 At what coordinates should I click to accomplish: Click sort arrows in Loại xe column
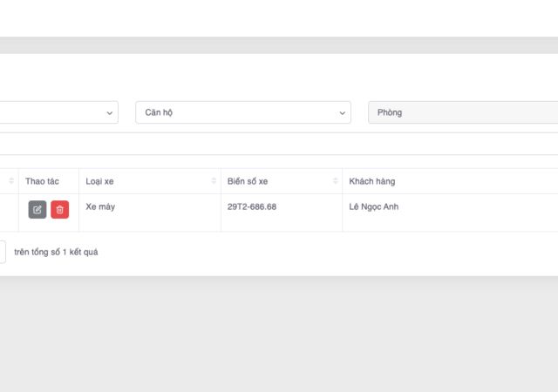coord(214,181)
